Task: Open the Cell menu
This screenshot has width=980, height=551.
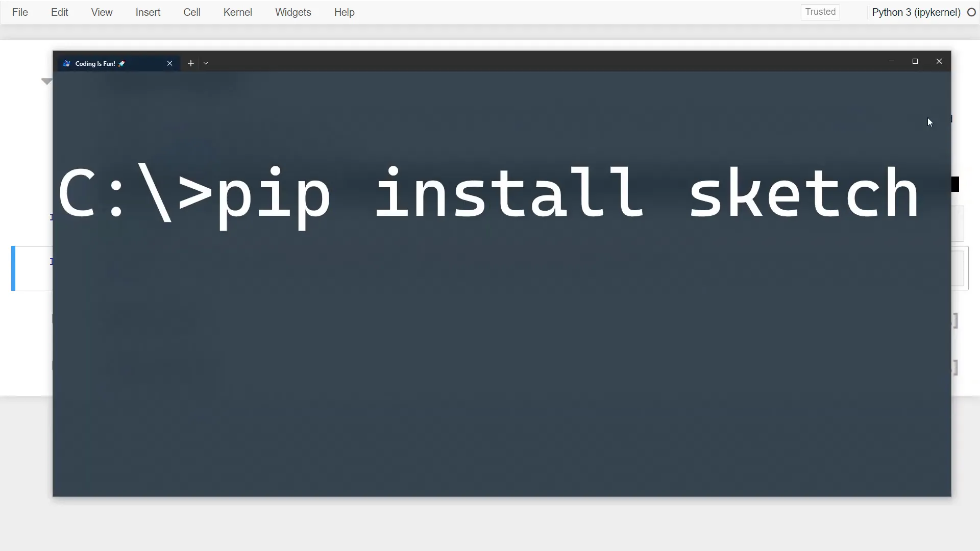Action: (192, 12)
